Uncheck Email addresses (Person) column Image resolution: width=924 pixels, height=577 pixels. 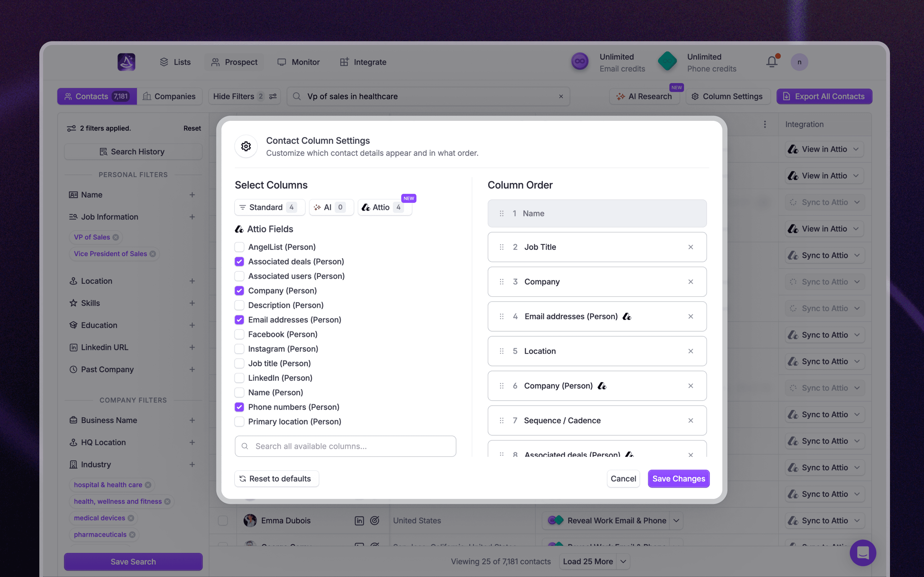(239, 320)
